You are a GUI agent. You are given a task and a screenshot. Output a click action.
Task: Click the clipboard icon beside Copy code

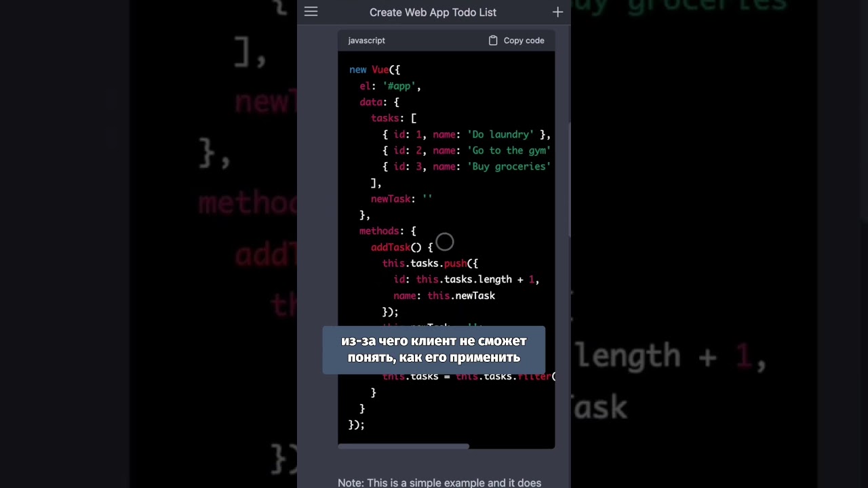tap(493, 41)
